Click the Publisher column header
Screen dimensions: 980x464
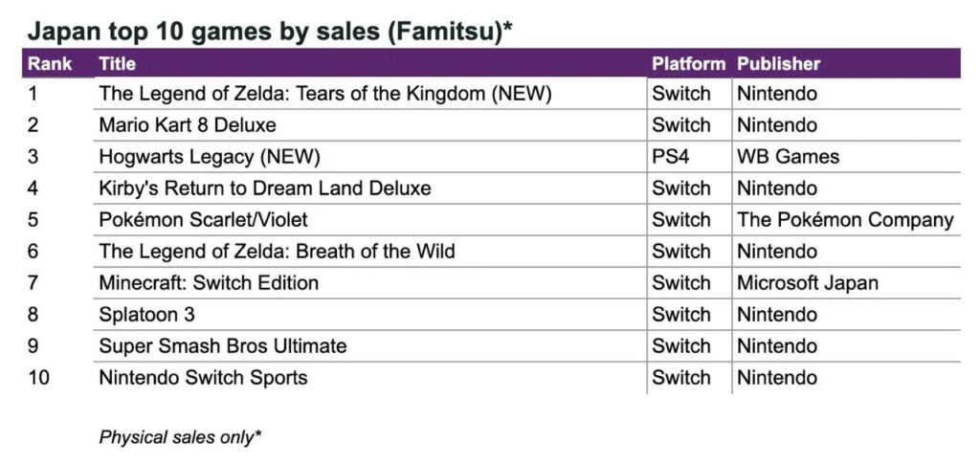[x=778, y=64]
